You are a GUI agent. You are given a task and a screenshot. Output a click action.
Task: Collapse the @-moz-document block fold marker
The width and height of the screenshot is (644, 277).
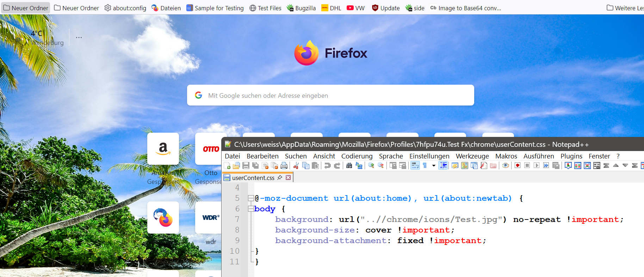[x=251, y=198]
